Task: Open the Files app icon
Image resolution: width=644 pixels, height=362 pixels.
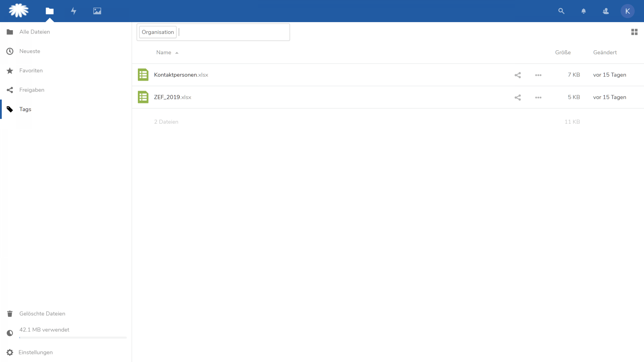Action: tap(50, 11)
